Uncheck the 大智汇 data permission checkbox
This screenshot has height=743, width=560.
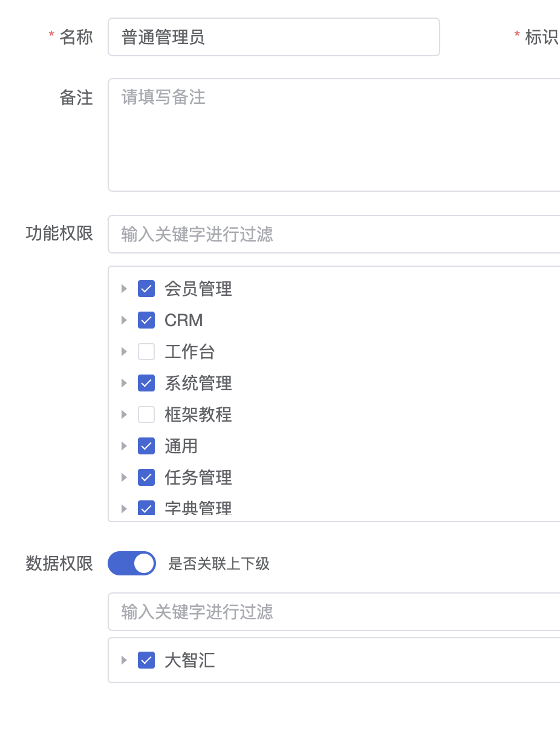[x=146, y=660]
